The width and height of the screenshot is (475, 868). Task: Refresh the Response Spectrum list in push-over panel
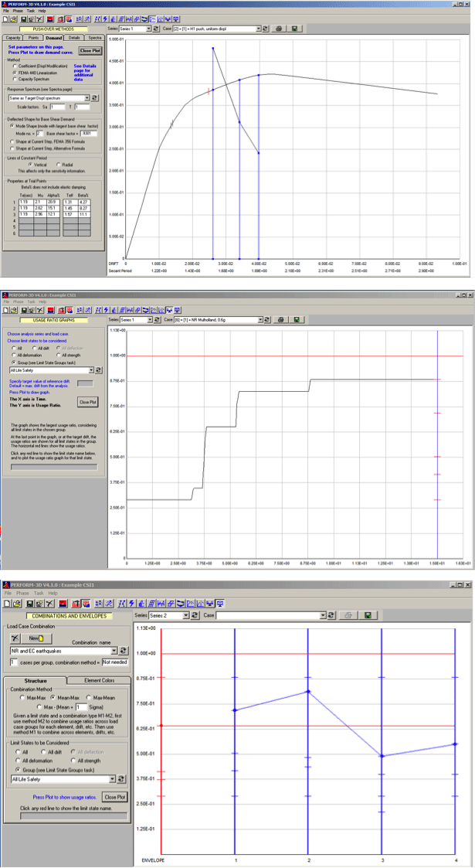tap(96, 98)
